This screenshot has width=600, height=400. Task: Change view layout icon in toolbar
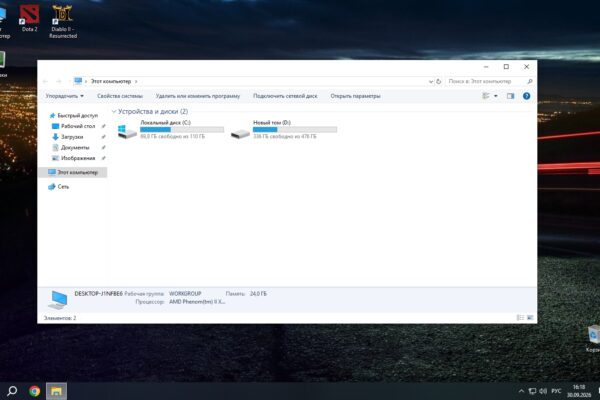click(x=486, y=96)
